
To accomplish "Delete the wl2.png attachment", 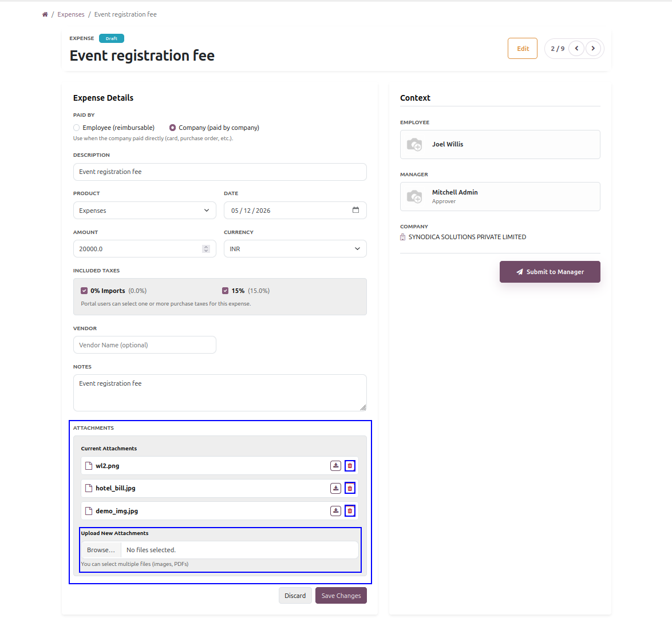I will pos(350,466).
